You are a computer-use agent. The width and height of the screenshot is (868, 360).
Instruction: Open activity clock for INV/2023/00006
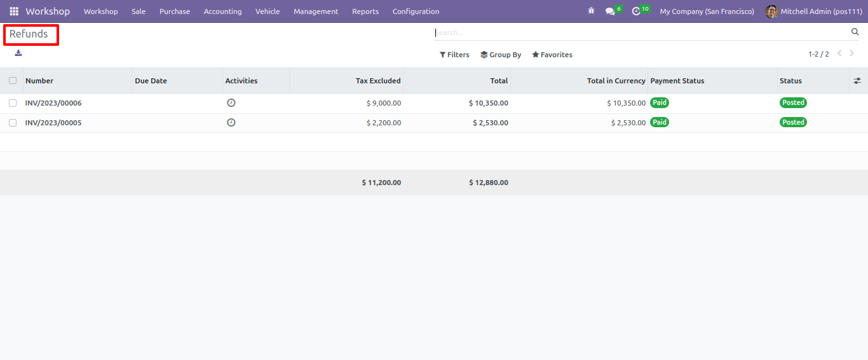pyautogui.click(x=231, y=103)
